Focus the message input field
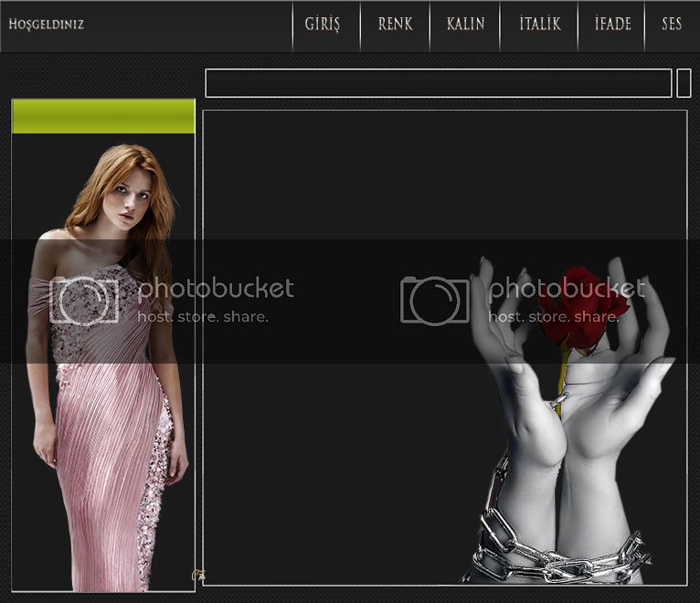700x603 pixels. coord(438,83)
